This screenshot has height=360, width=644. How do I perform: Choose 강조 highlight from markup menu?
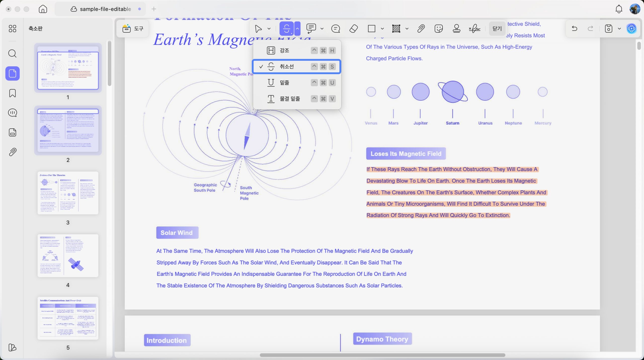297,50
